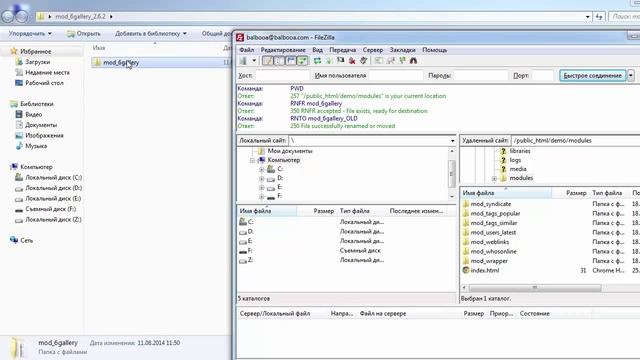Sort local list by Последнее изменение header

point(416,211)
